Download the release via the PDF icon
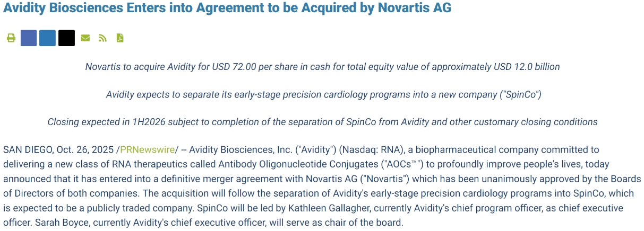This screenshot has width=644, height=231. coord(120,38)
